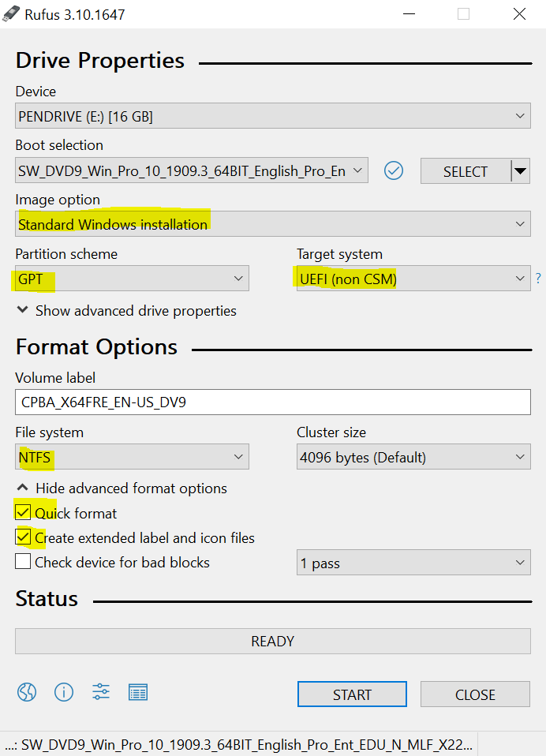The height and width of the screenshot is (756, 546).
Task: Click the READY status progress bar
Action: click(272, 642)
